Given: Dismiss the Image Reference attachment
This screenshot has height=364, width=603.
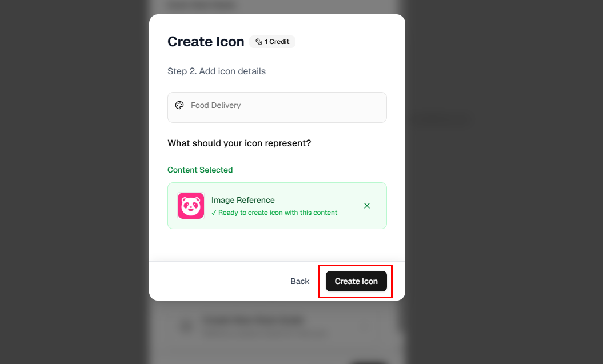Looking at the screenshot, I should (x=367, y=206).
